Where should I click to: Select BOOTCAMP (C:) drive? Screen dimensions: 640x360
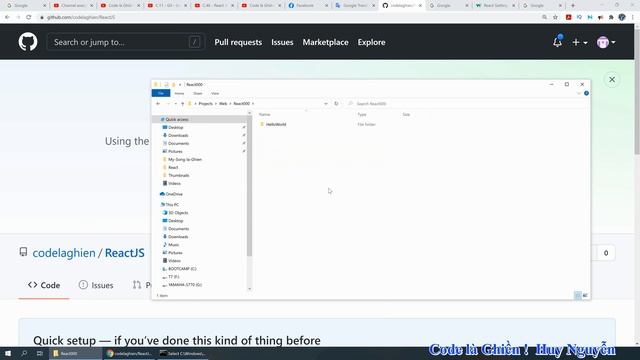coord(182,269)
